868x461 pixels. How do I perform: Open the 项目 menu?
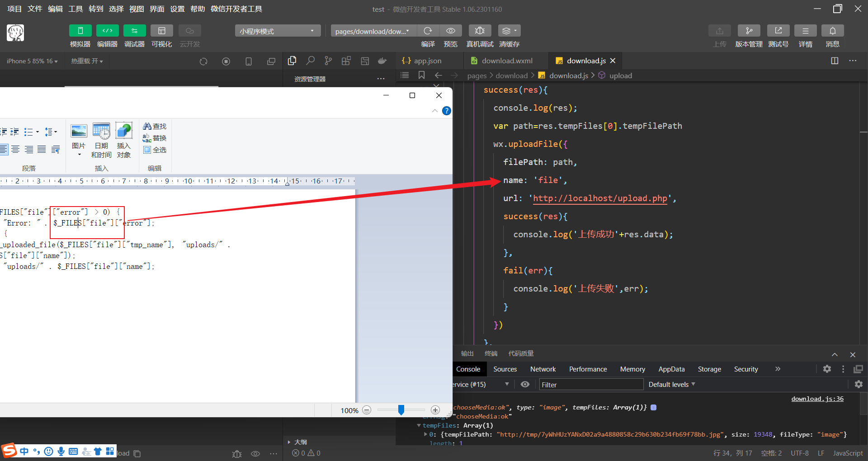click(x=14, y=9)
